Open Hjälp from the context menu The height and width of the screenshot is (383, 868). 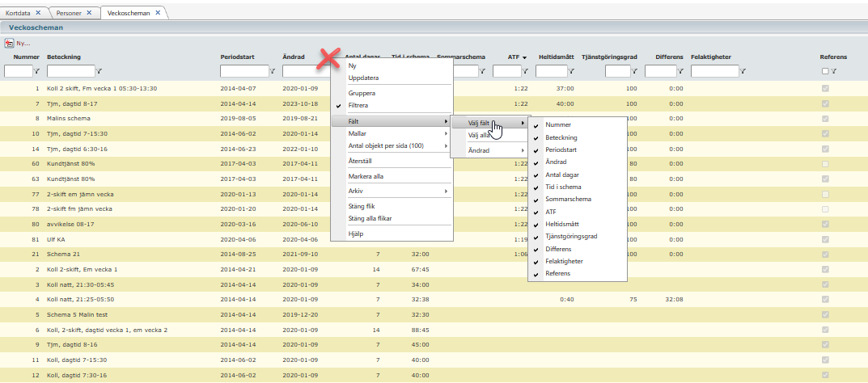pos(392,234)
